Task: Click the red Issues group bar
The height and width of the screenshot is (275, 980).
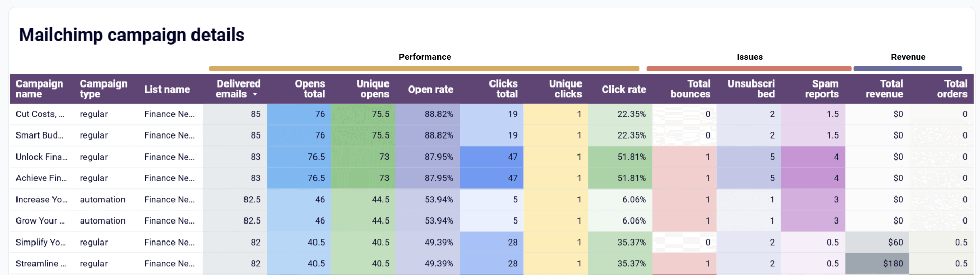Action: click(749, 68)
